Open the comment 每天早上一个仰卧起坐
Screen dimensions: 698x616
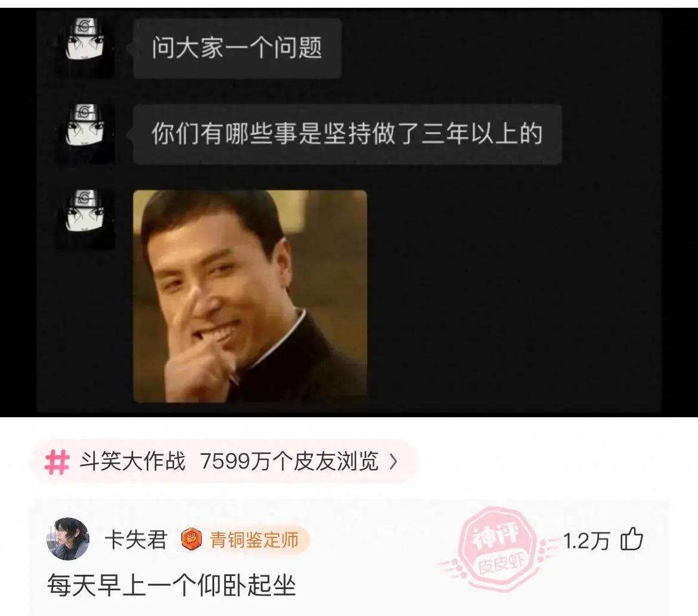tap(171, 586)
